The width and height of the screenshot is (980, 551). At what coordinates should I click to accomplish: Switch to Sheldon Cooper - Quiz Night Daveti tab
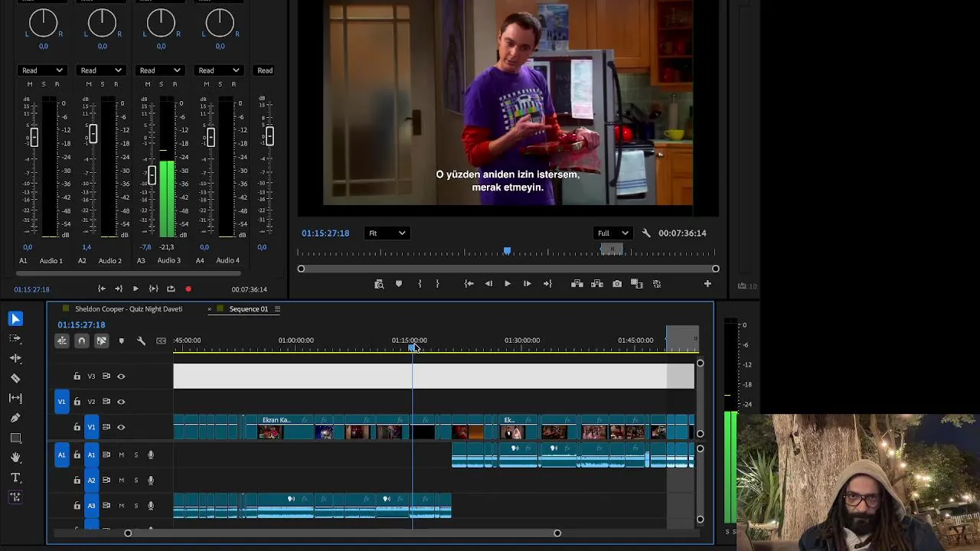coord(129,309)
